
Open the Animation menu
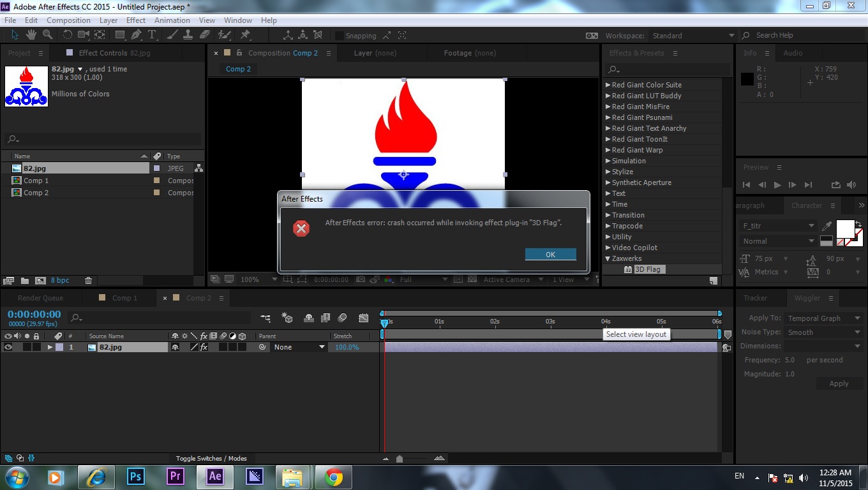coord(172,20)
